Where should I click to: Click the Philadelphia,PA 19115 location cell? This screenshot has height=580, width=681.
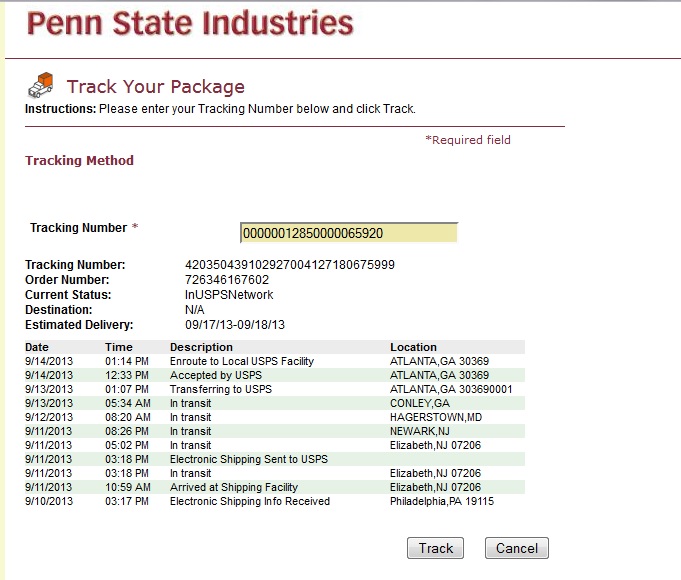click(x=442, y=501)
